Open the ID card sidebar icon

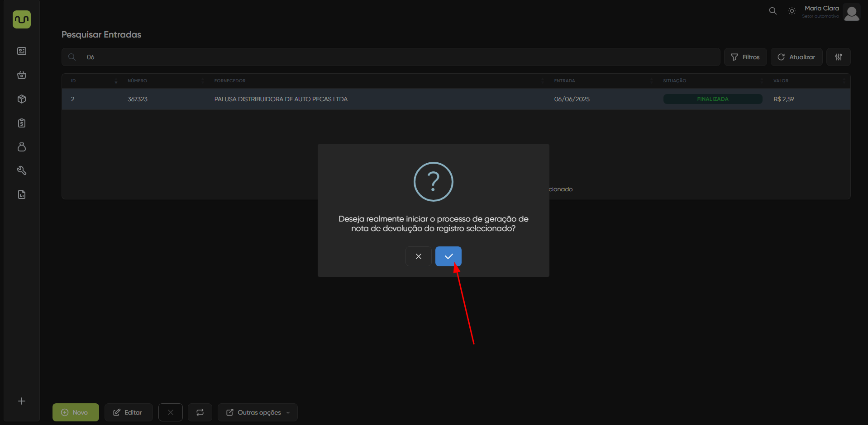(22, 51)
